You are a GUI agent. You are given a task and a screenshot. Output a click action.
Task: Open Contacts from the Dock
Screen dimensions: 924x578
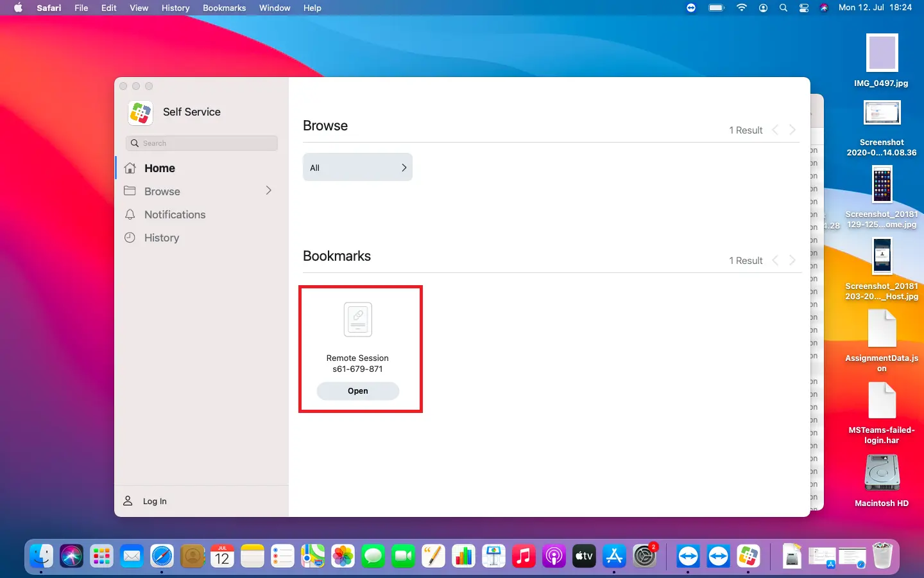coord(192,556)
